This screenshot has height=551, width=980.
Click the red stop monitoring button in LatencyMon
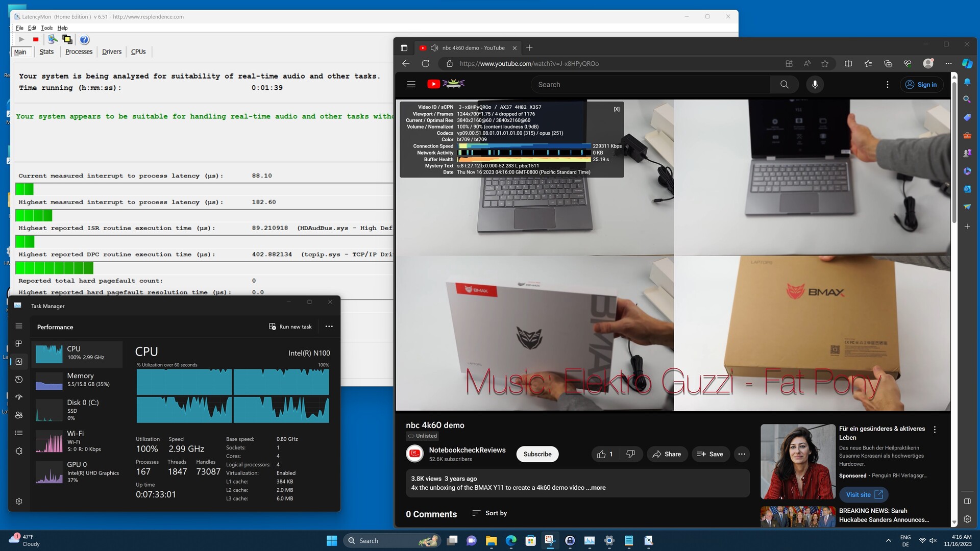point(36,39)
